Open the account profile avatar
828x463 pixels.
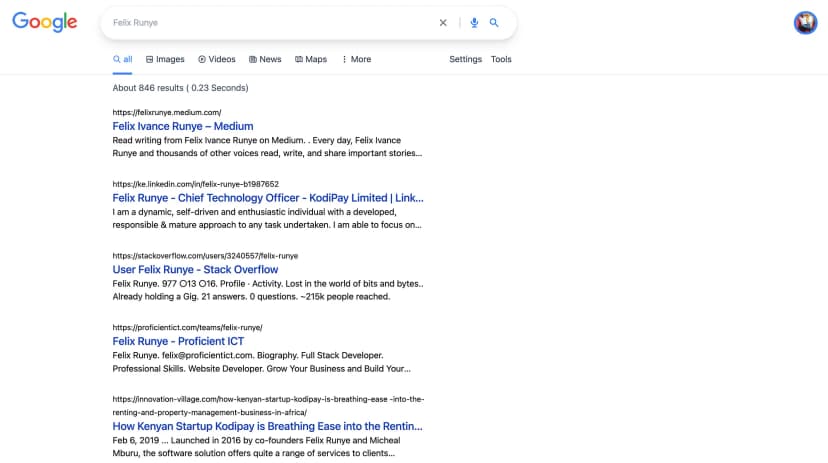pos(805,23)
